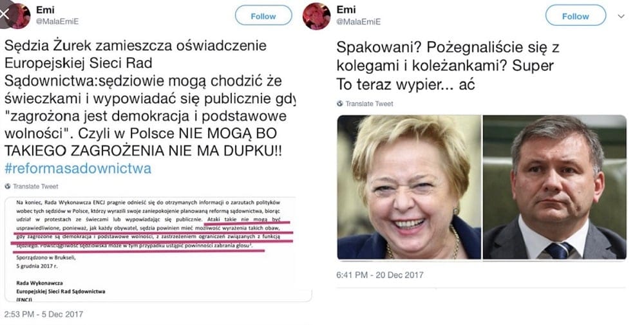Close the tweet overlay with the X button
Image resolution: width=644 pixels, height=325 pixels.
click(5, 15)
